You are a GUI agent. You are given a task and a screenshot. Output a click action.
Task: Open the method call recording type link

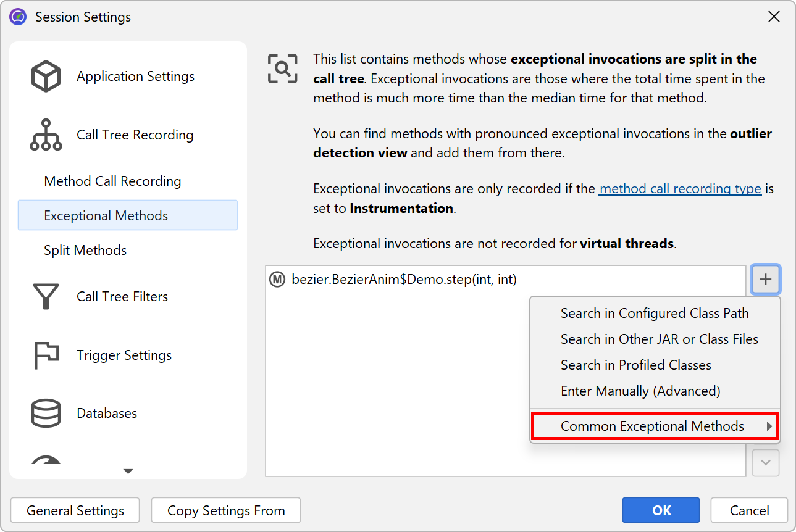click(680, 189)
